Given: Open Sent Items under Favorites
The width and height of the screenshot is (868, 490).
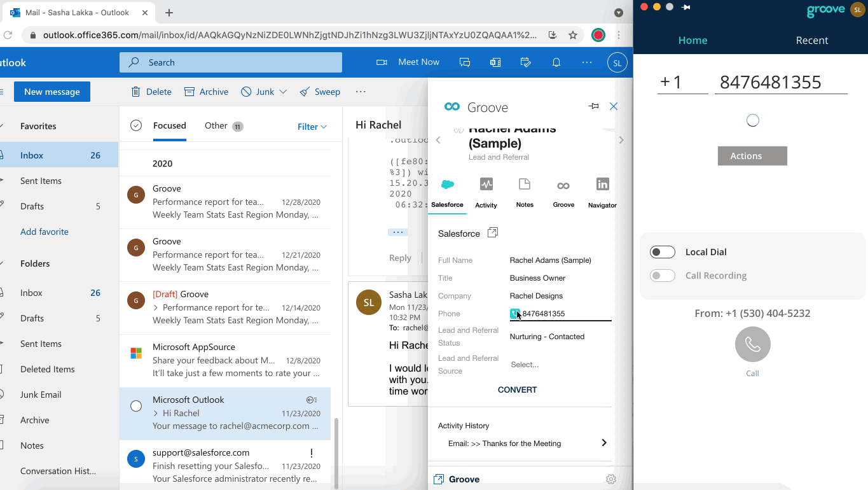Looking at the screenshot, I should pos(41,181).
